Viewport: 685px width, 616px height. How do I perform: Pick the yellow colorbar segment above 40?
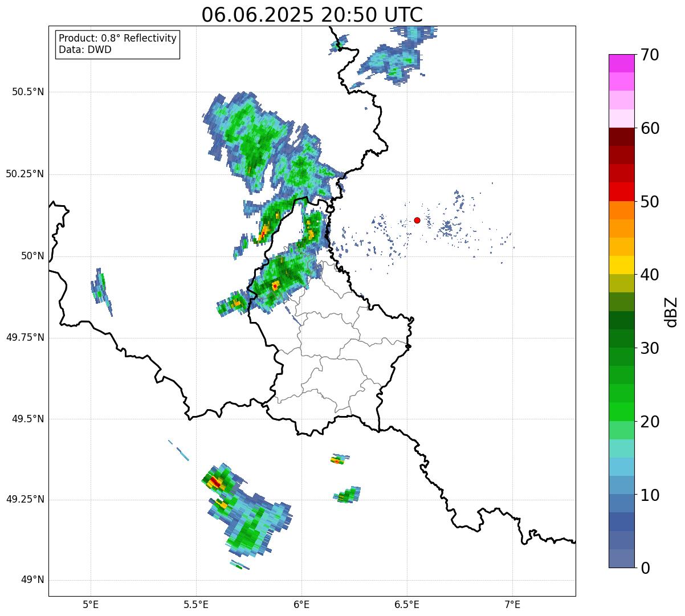(621, 265)
